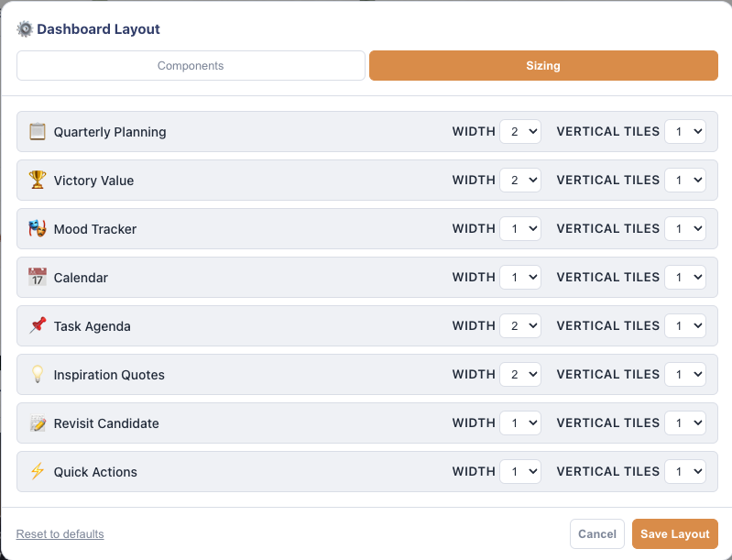Cancel the layout changes
The image size is (732, 560).
click(597, 533)
